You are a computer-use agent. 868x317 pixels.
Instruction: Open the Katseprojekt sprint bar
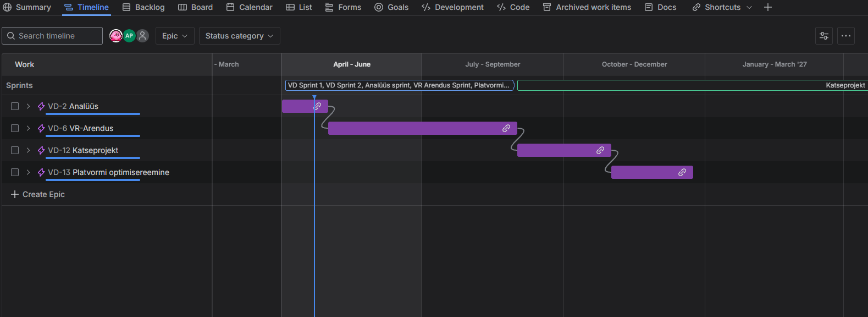[693, 85]
